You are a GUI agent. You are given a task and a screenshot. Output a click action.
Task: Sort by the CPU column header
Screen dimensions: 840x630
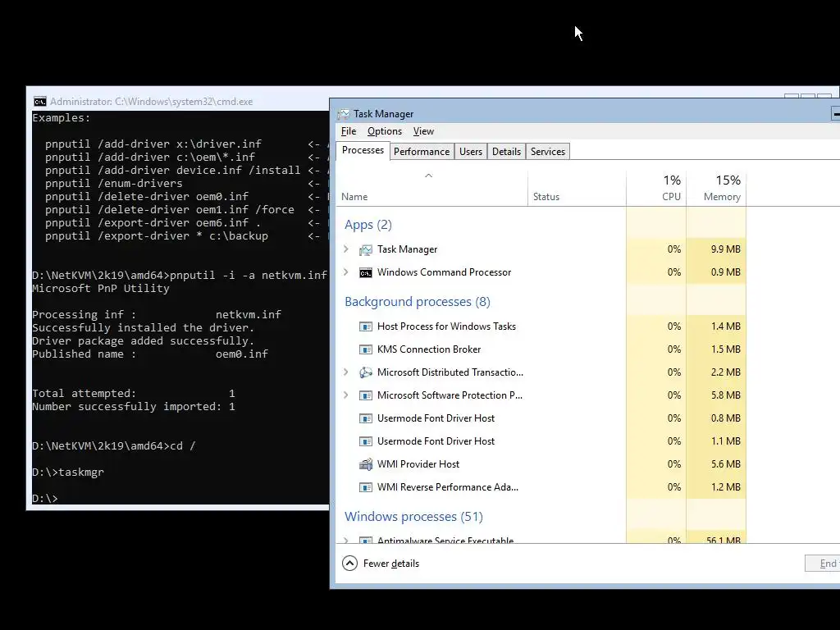click(x=656, y=189)
